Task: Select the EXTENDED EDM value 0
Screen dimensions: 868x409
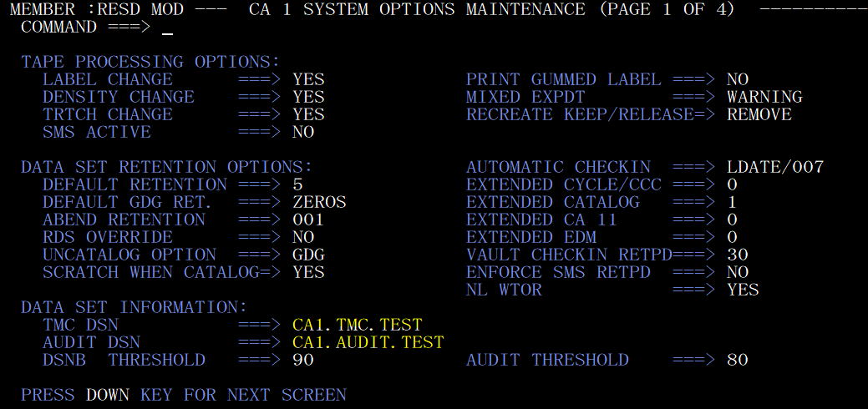Action: click(x=732, y=237)
